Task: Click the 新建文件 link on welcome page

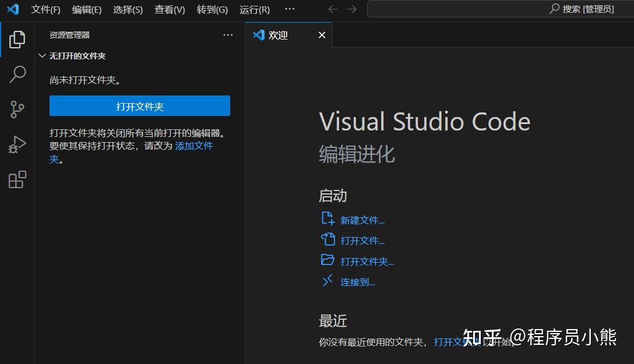Action: click(362, 220)
